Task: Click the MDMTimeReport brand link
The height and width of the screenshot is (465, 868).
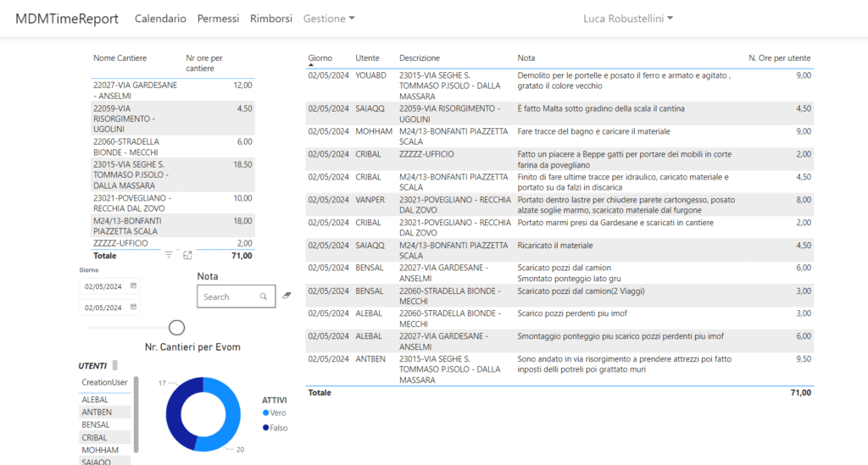Action: (67, 19)
